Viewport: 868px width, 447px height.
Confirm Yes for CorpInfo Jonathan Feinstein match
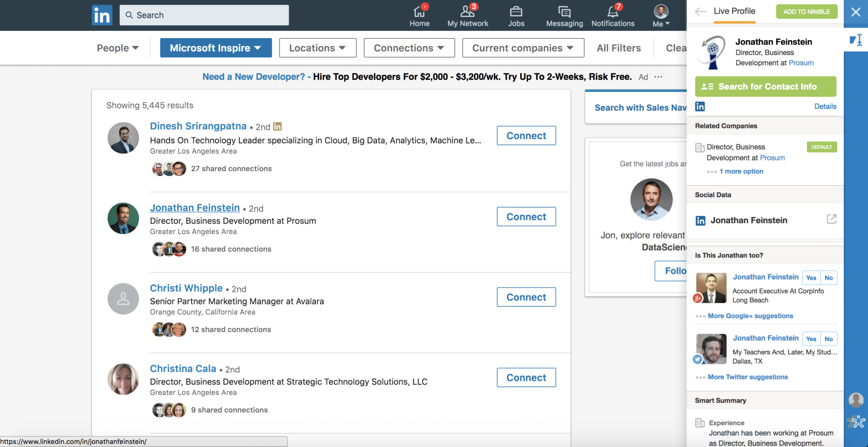click(811, 278)
